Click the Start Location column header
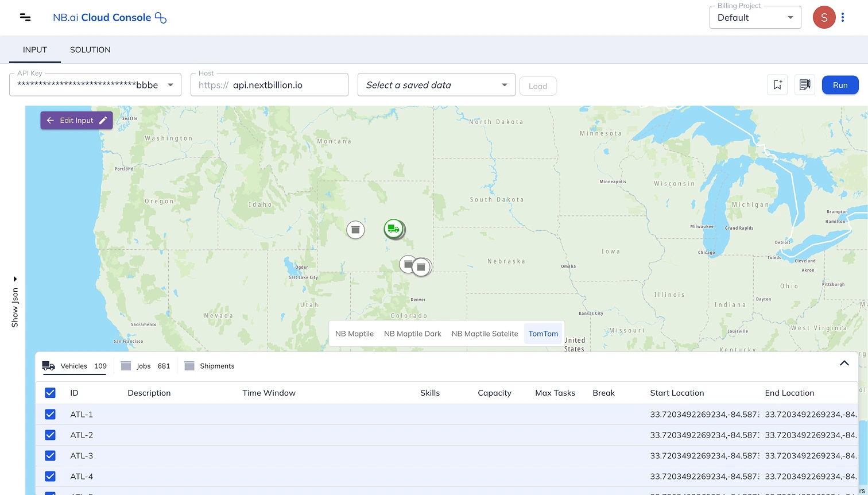 click(x=677, y=393)
